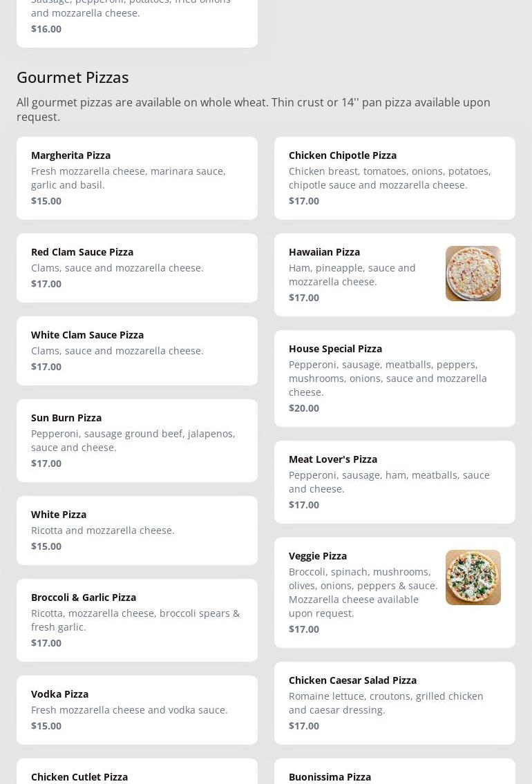Click the Veggie Pizza photo thumbnail

click(473, 577)
